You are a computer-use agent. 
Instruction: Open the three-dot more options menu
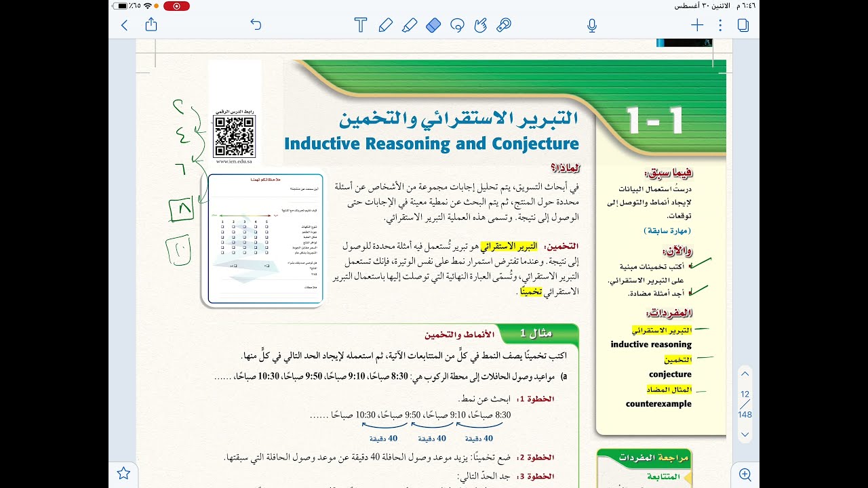(720, 25)
